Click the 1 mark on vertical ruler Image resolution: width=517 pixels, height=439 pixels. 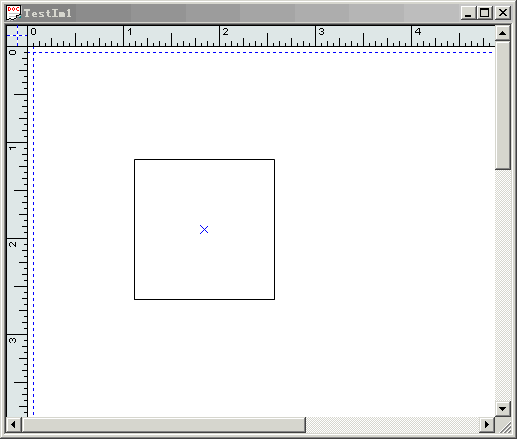click(x=13, y=148)
